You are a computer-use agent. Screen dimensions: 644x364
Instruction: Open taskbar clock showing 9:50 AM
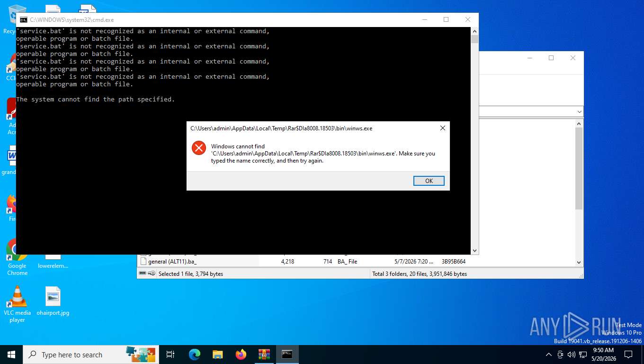point(603,355)
